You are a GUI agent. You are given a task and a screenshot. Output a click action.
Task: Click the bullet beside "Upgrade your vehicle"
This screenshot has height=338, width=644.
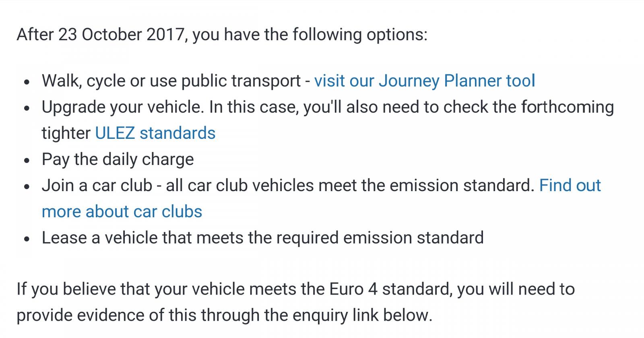tap(27, 108)
